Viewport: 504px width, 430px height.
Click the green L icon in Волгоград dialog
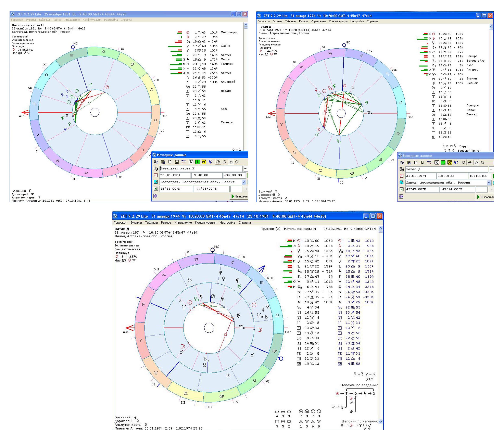click(197, 162)
